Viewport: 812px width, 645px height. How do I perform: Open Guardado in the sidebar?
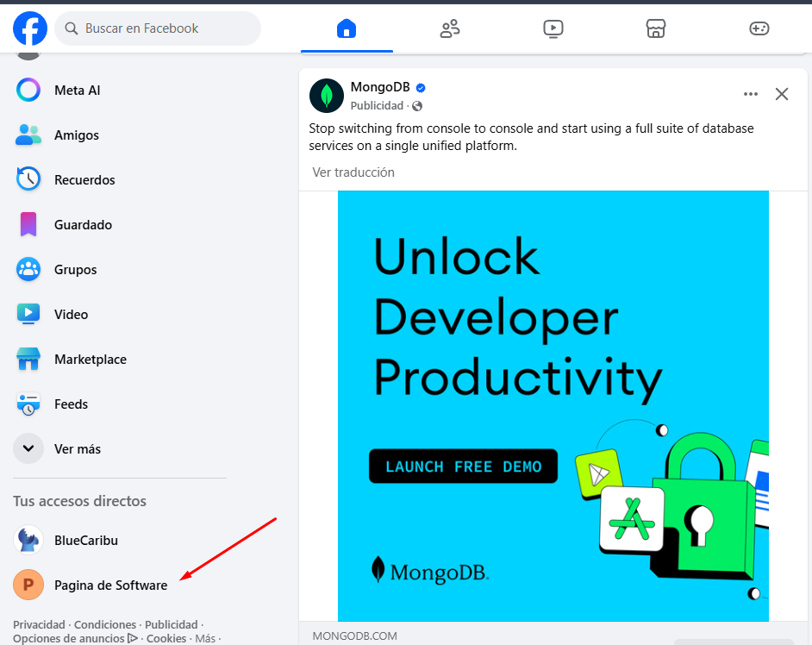point(84,225)
